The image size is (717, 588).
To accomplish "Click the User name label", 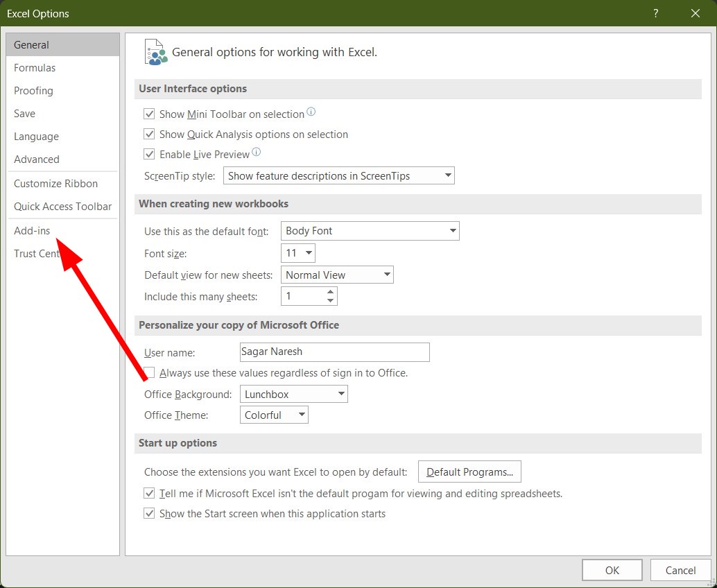I will pos(170,353).
